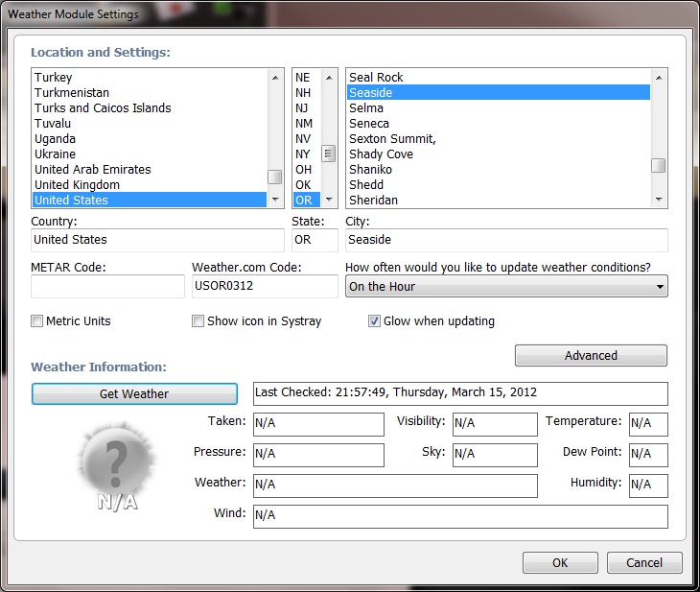Open Advanced settings
This screenshot has height=592, width=700.
591,356
